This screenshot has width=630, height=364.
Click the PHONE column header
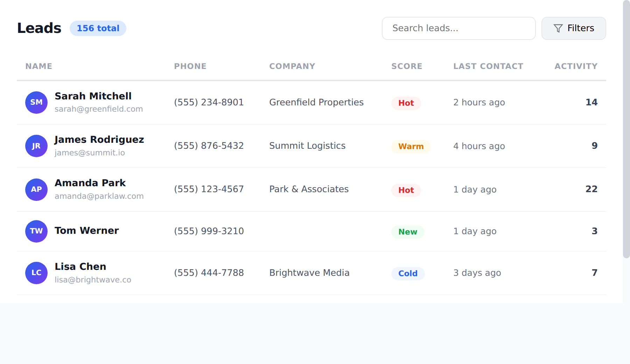[x=190, y=66]
